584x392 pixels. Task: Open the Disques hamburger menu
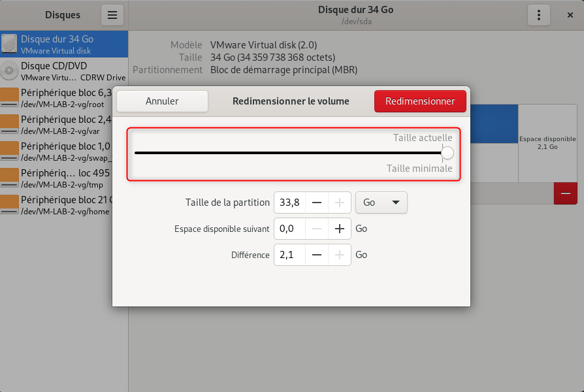[x=112, y=14]
